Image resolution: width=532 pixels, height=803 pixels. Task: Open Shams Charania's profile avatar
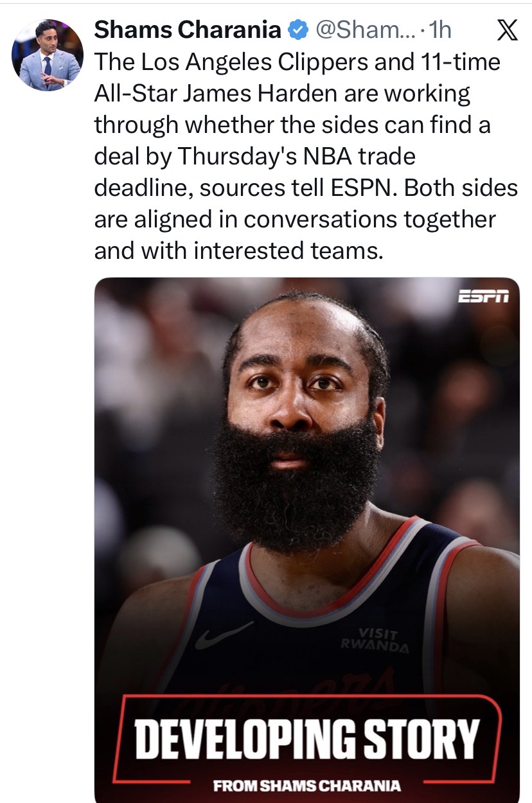tap(47, 55)
